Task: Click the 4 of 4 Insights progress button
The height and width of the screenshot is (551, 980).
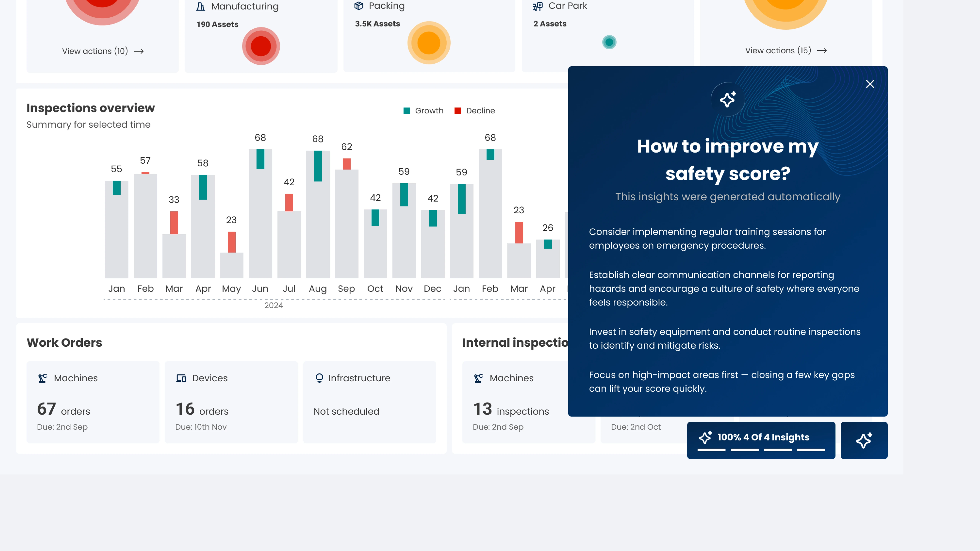Action: [761, 437]
